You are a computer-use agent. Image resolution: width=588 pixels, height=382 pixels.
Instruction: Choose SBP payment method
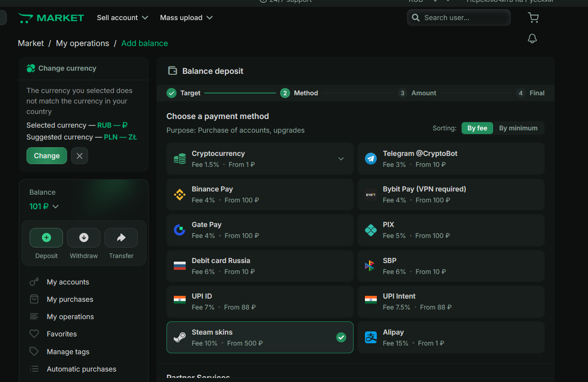click(x=451, y=266)
